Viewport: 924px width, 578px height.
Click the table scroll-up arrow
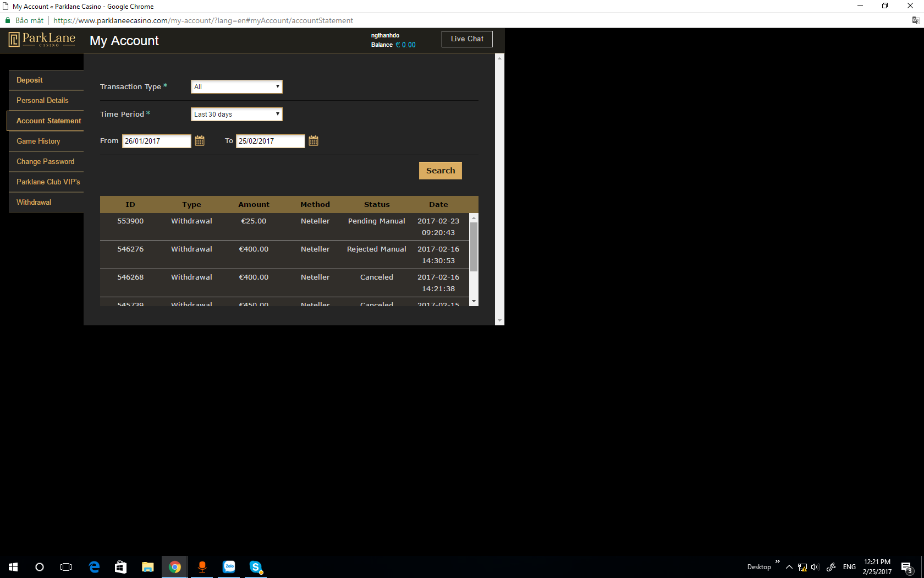click(474, 218)
